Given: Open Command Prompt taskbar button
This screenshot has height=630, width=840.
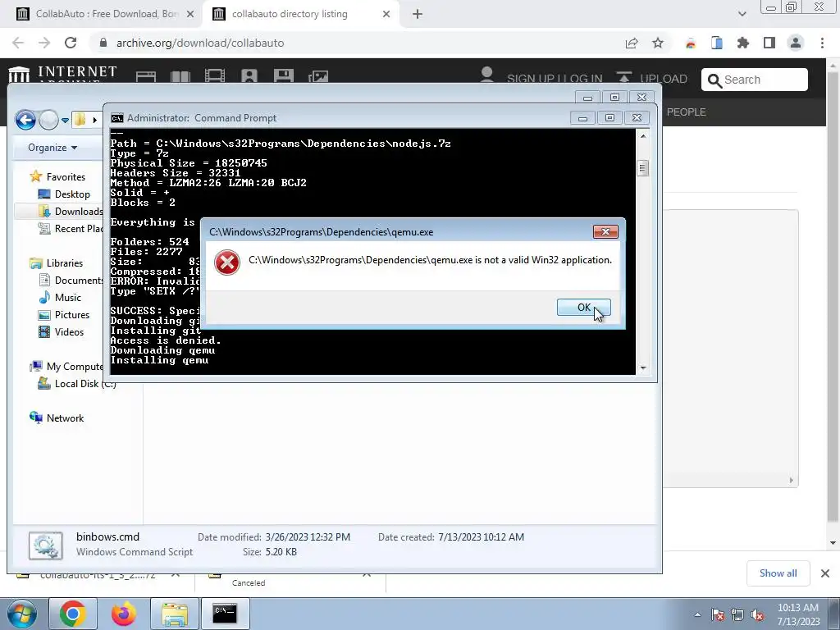Looking at the screenshot, I should click(225, 614).
